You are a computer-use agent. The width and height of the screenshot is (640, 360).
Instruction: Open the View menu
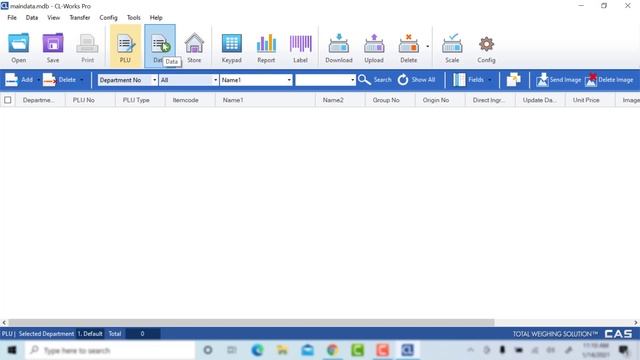(x=53, y=18)
